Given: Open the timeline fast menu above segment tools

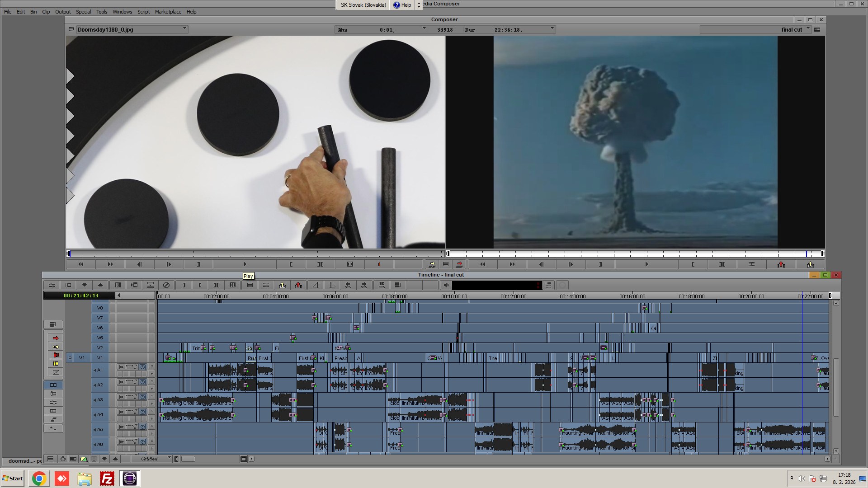Looking at the screenshot, I should pos(53,324).
